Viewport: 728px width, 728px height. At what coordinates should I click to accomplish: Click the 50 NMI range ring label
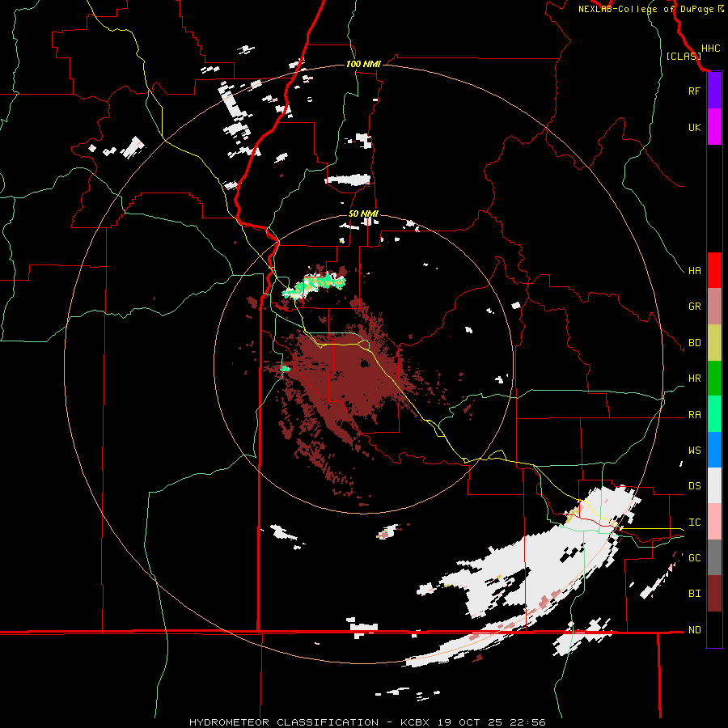click(363, 214)
